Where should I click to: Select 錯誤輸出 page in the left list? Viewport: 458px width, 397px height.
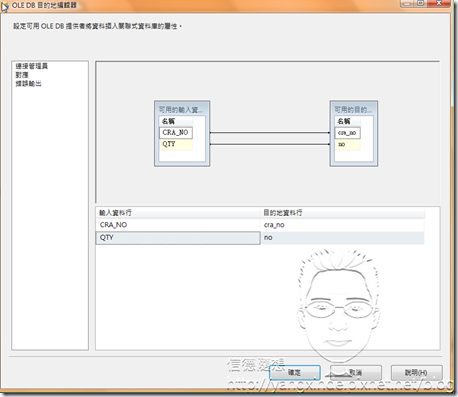coord(28,84)
